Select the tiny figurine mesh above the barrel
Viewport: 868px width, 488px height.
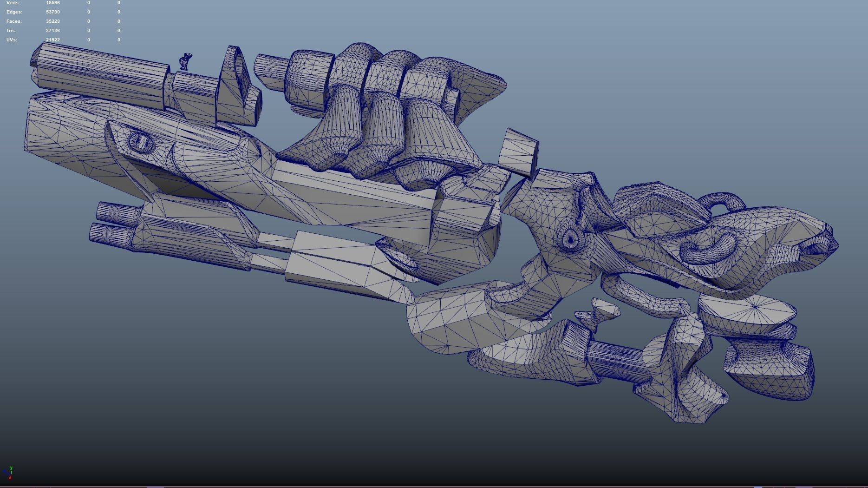click(185, 61)
